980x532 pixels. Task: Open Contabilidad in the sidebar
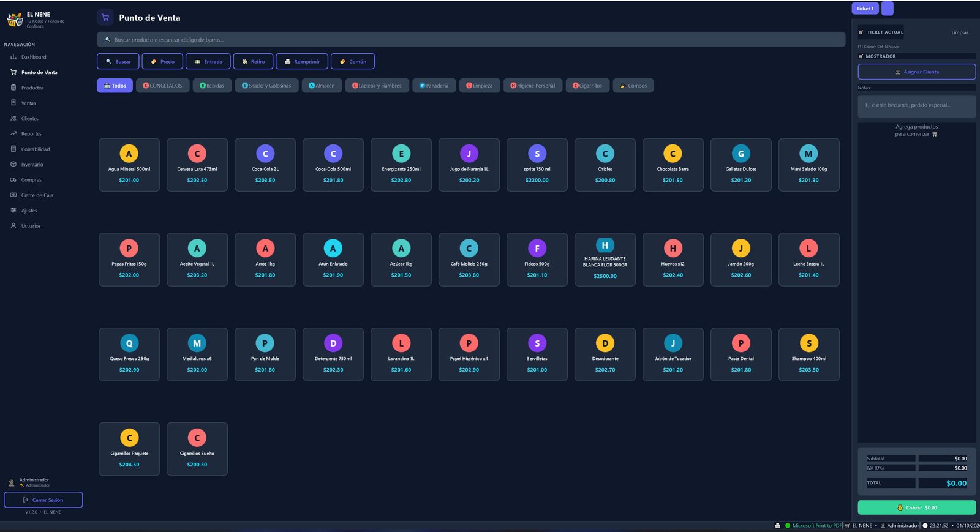36,149
